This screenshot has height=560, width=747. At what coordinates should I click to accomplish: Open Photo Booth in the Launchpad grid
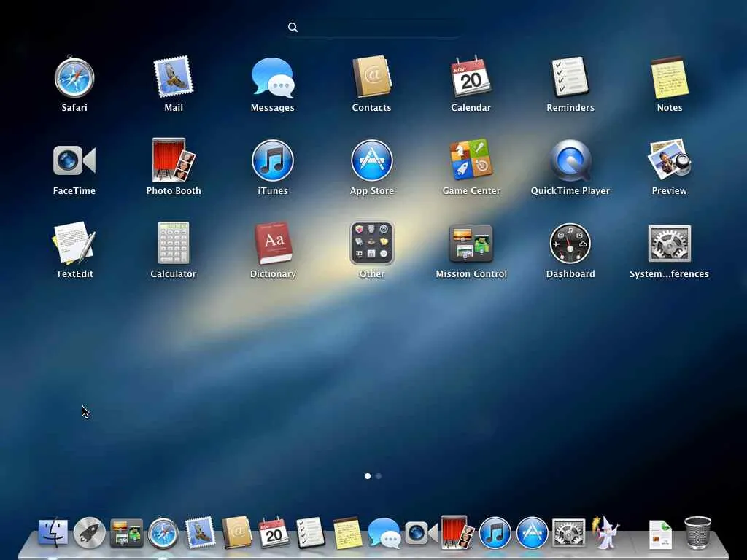[x=174, y=160]
